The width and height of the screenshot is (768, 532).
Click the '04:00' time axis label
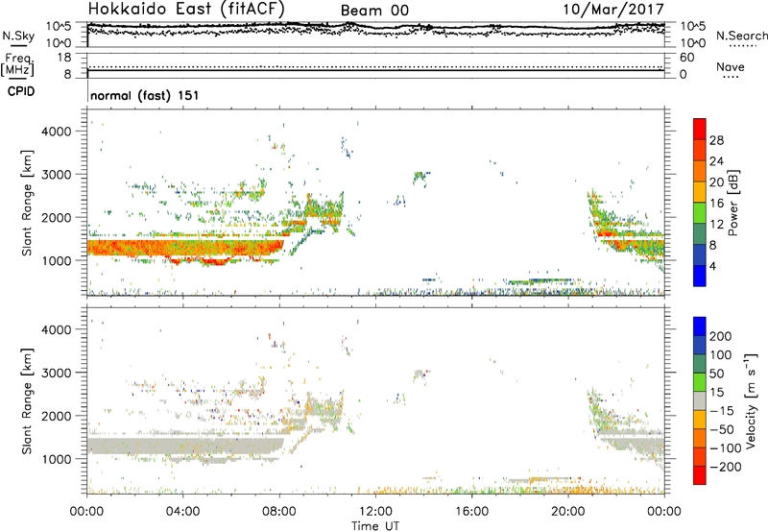[182, 512]
